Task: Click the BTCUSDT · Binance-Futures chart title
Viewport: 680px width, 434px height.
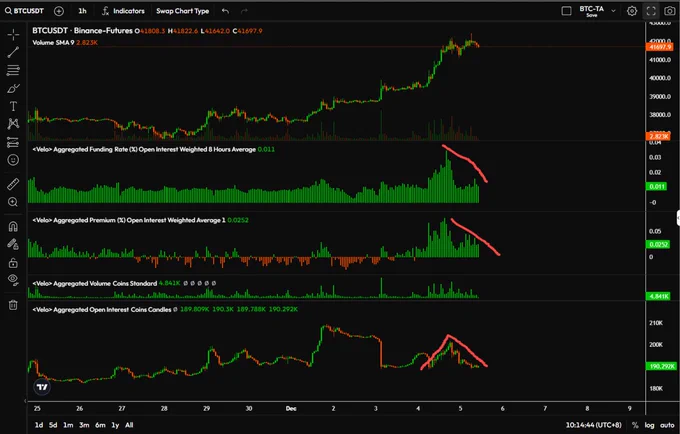Action: coord(82,31)
